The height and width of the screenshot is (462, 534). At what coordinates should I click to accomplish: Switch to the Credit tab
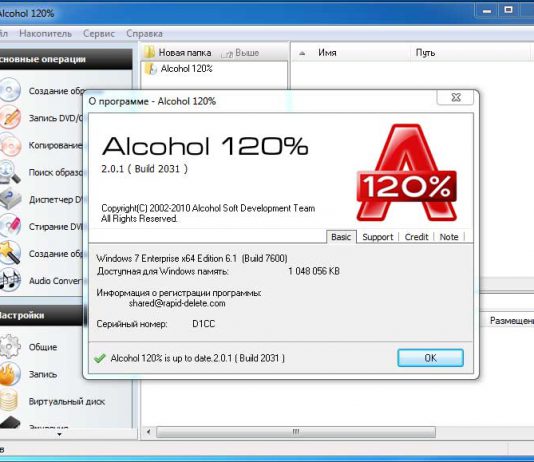tap(416, 237)
